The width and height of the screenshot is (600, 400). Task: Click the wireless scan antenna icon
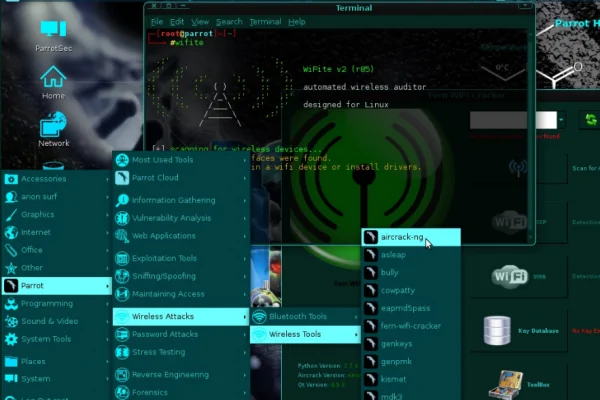pos(518,167)
